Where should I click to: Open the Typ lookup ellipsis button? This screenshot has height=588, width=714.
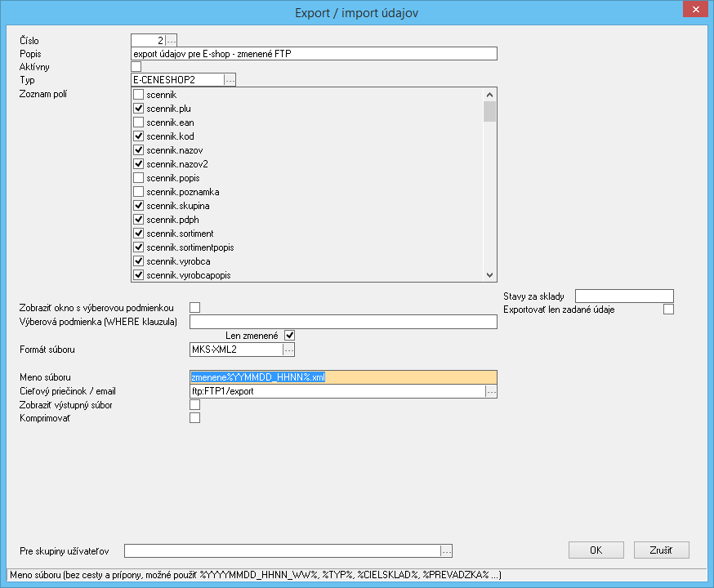tap(230, 80)
